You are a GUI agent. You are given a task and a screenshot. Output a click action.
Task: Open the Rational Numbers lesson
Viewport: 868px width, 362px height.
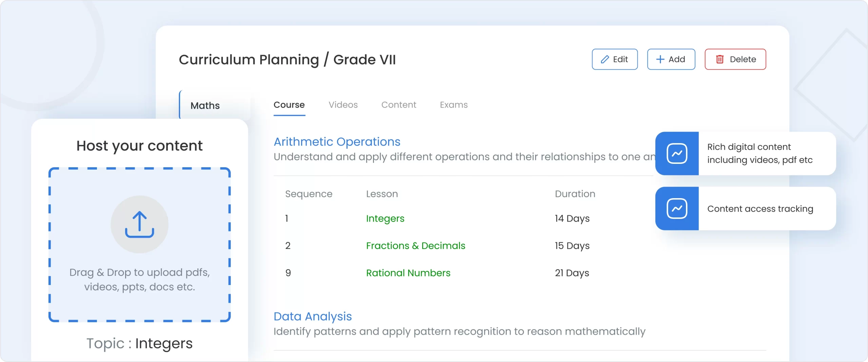pos(408,273)
